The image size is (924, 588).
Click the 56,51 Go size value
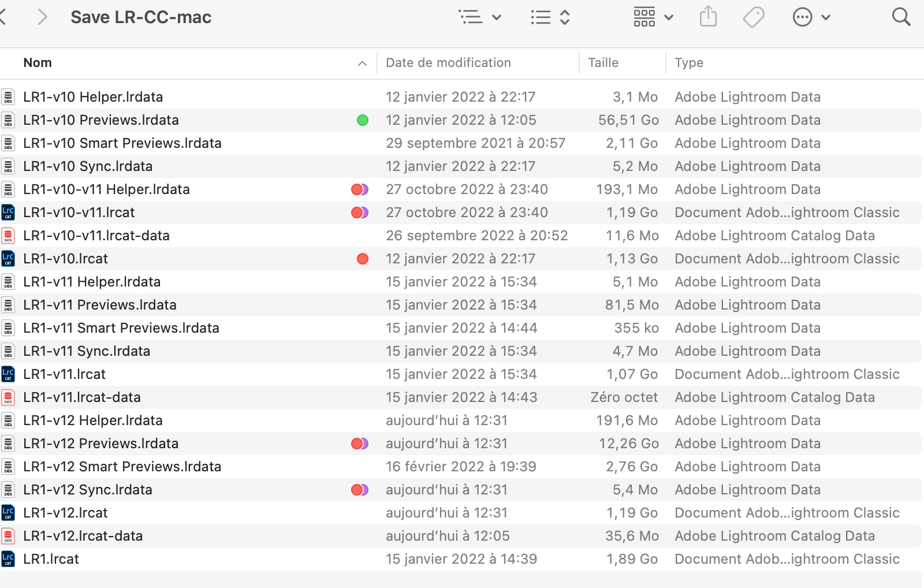[x=628, y=120]
